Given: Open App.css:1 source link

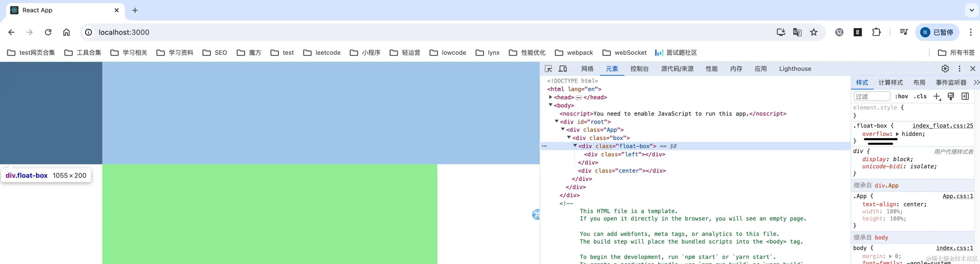Looking at the screenshot, I should click(x=958, y=196).
